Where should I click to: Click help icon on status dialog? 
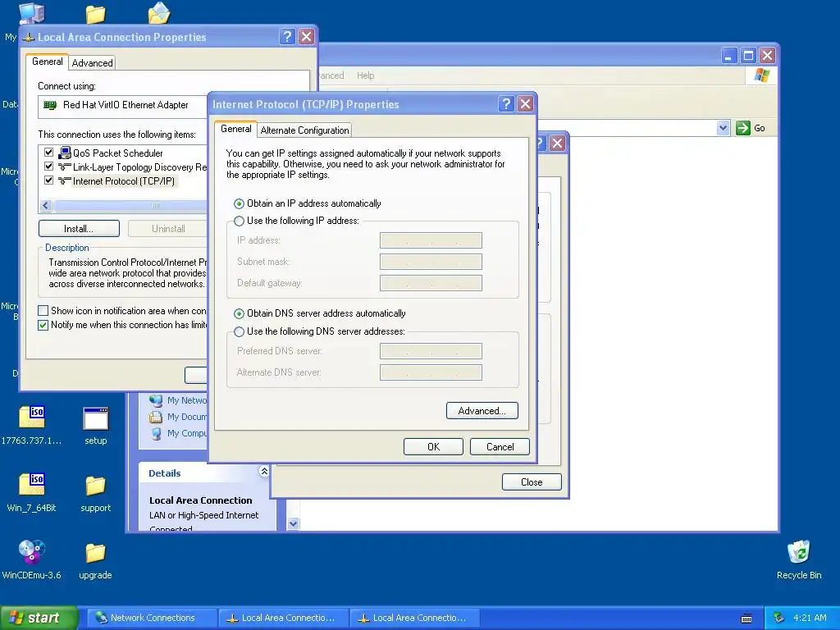(x=541, y=143)
